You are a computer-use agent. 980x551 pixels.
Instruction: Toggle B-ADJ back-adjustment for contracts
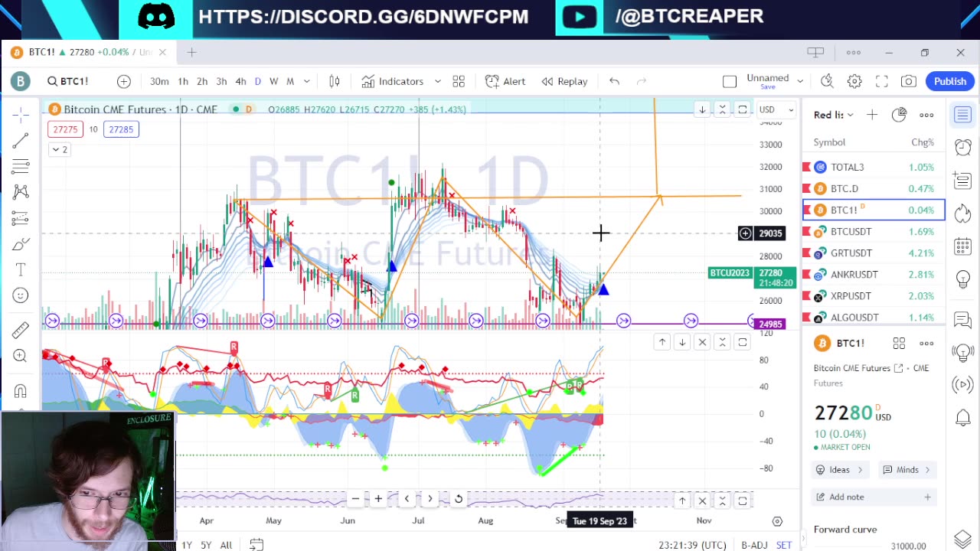tap(754, 545)
